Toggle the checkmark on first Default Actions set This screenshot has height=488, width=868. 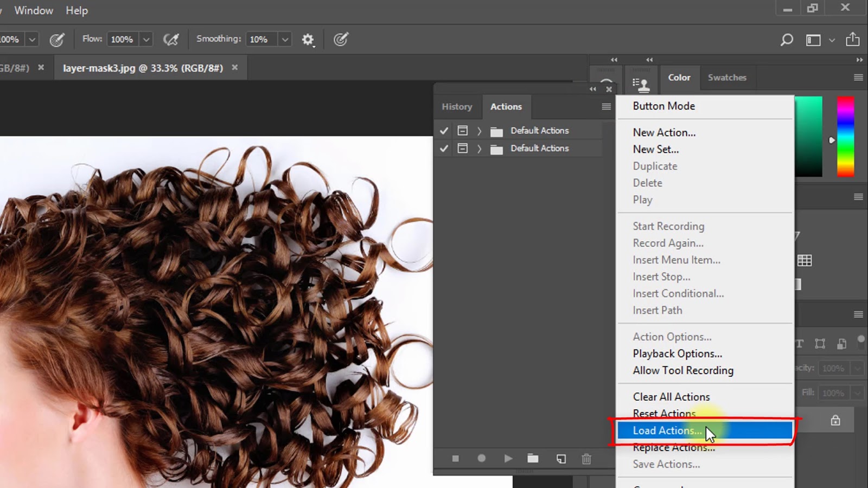click(444, 131)
